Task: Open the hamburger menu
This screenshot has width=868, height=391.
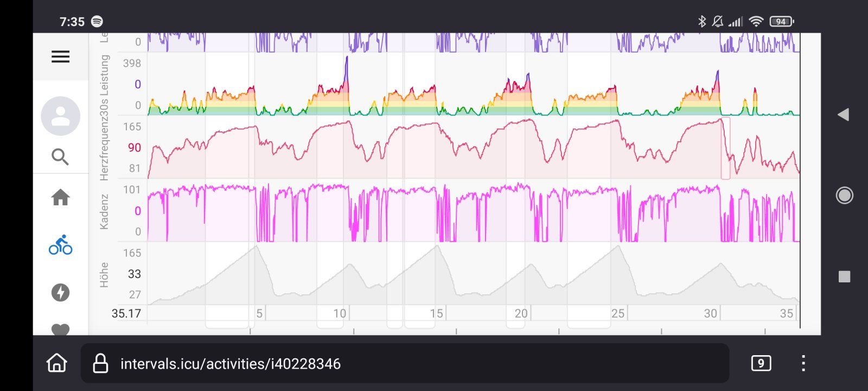Action: (x=60, y=56)
